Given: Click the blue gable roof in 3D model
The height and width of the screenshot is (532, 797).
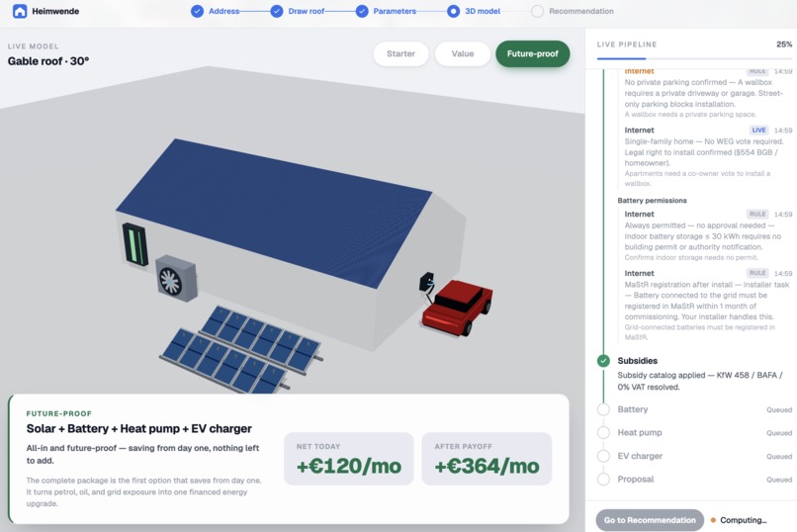Looking at the screenshot, I should [x=275, y=214].
